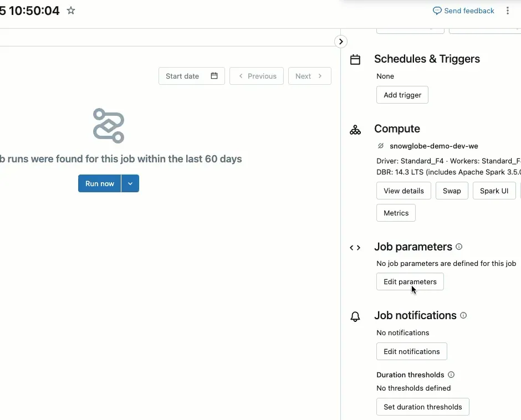Select the snowglobe-demo-dev-we cluster name
Screen dimensions: 521x420
[x=434, y=146]
